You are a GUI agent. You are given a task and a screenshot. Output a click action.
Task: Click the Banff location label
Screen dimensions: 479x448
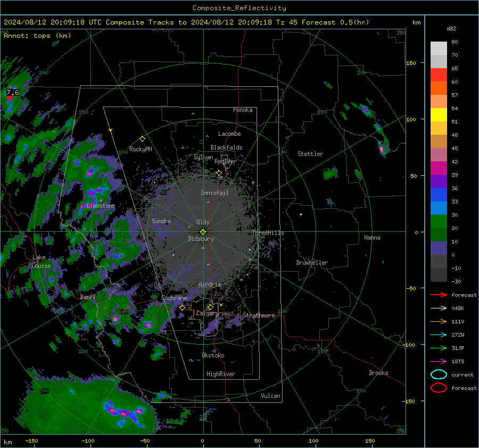coord(88,297)
